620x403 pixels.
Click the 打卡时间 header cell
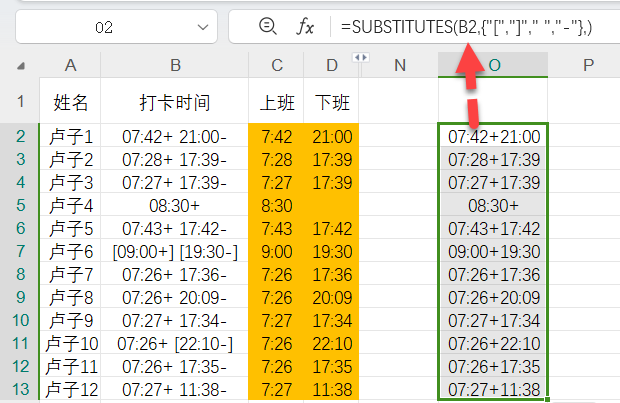(175, 102)
